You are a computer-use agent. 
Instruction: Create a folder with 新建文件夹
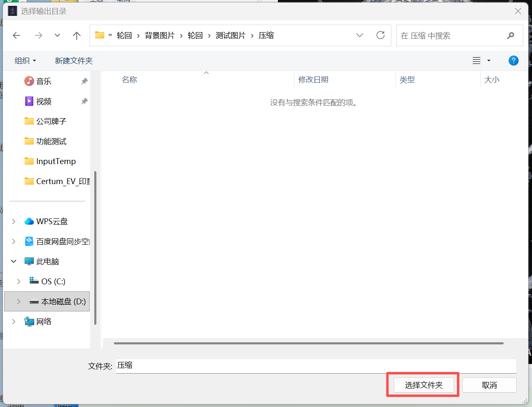pyautogui.click(x=74, y=61)
